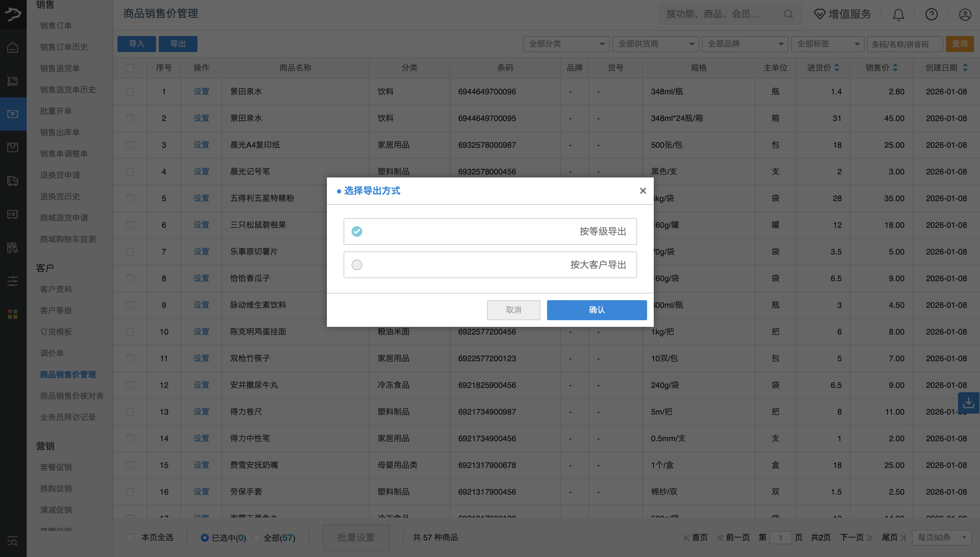Viewport: 980px width, 557px height.
Task: Click the user account avatar icon
Action: point(965,15)
